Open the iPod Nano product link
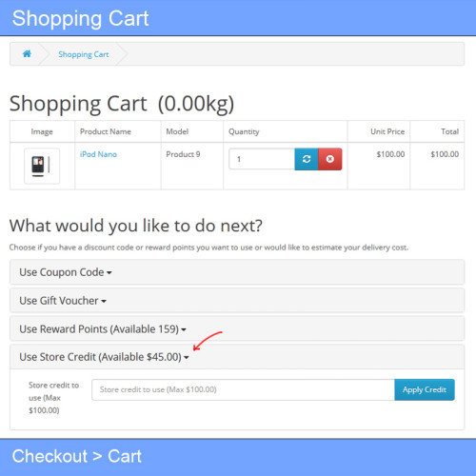 (x=98, y=154)
